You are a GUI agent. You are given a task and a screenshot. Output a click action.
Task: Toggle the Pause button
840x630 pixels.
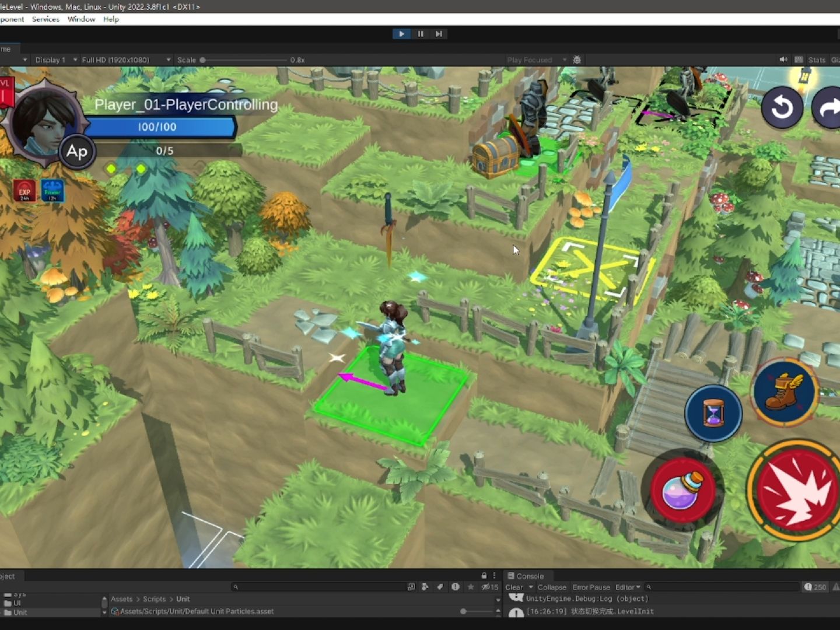point(420,34)
